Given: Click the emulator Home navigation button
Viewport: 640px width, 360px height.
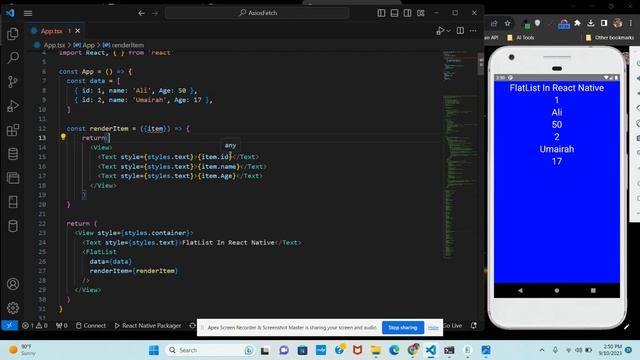Looking at the screenshot, I should pos(557,290).
